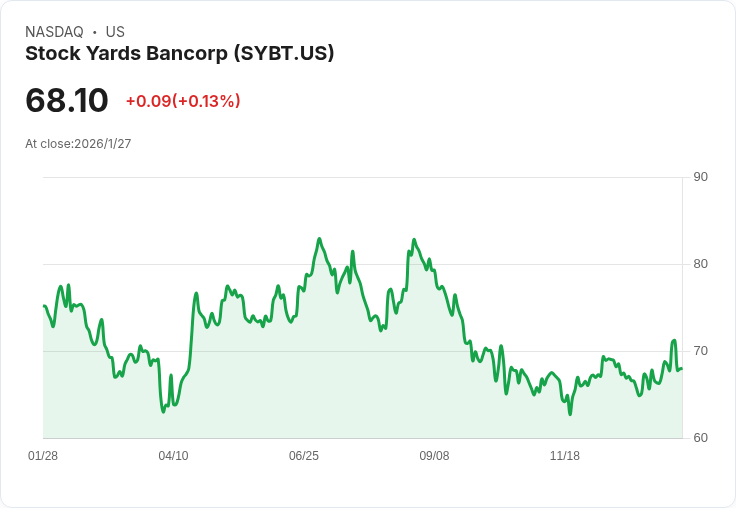
Task: Select the 11/18 date on x-axis
Action: pos(565,456)
